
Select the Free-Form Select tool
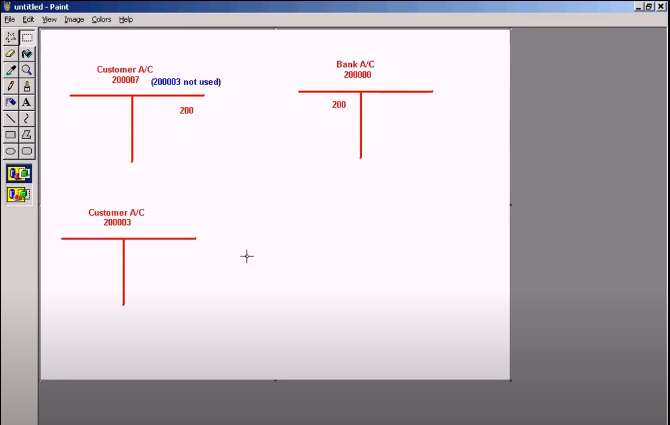pos(11,38)
